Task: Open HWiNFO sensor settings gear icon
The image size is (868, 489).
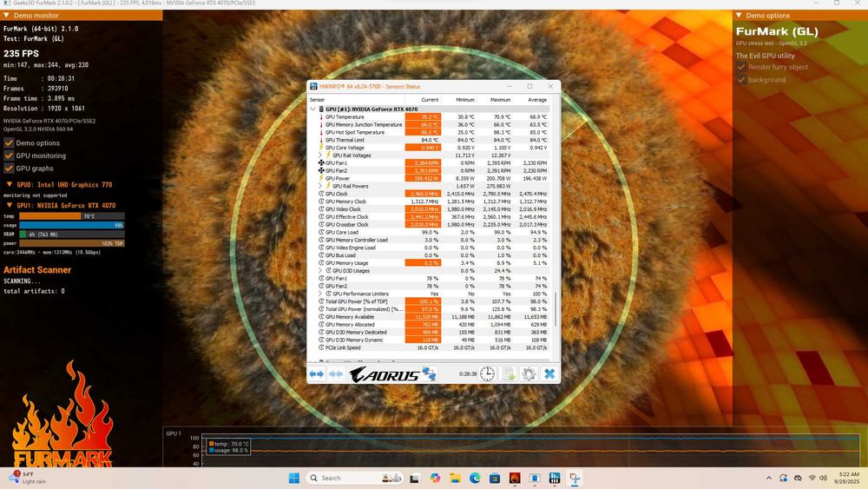Action: click(529, 373)
